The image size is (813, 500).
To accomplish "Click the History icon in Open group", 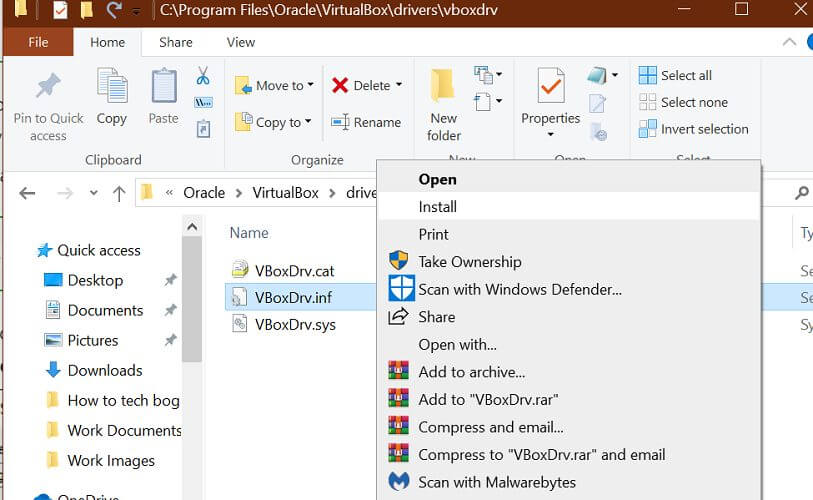I will coord(598,132).
